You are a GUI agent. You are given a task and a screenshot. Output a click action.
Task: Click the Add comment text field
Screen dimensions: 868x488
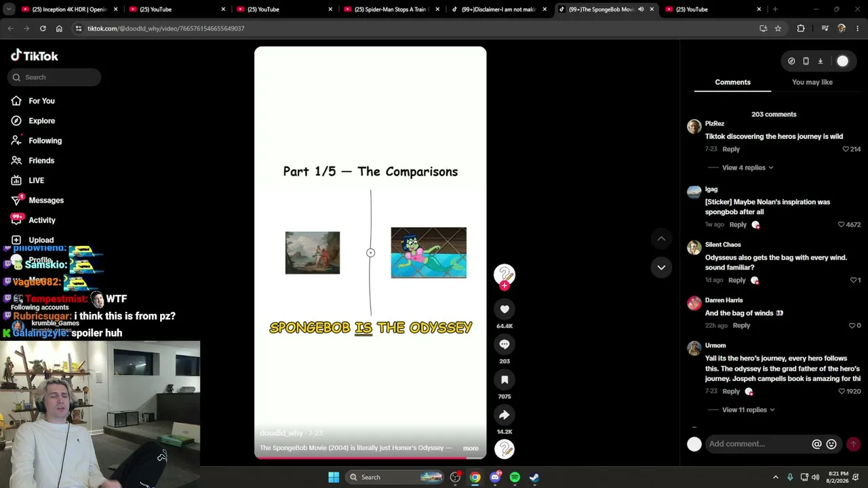[758, 444]
